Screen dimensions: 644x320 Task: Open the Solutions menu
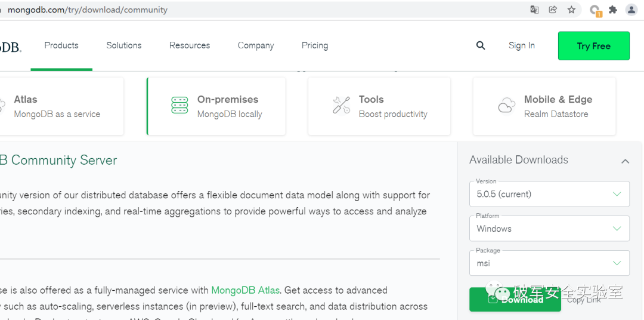click(x=124, y=45)
